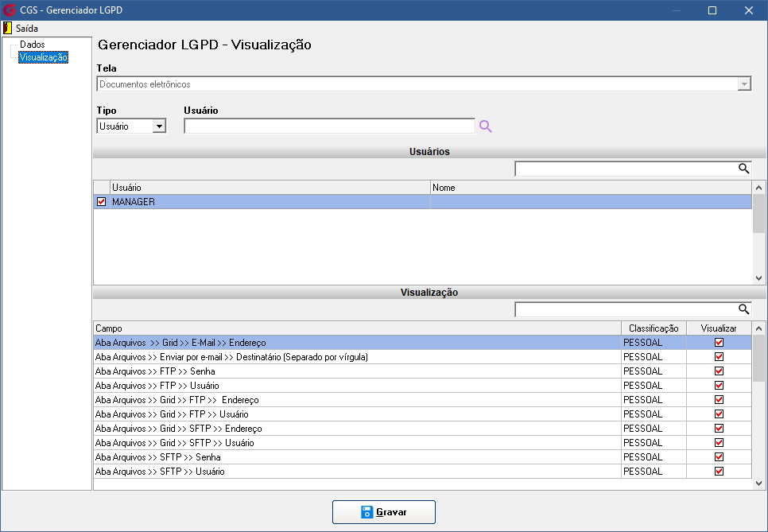This screenshot has width=768, height=532.
Task: Select Dados in the left tree
Action: [33, 45]
